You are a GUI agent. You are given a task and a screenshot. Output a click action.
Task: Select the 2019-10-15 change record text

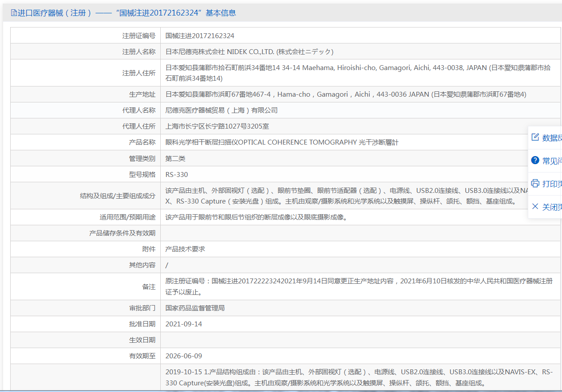tap(359, 377)
